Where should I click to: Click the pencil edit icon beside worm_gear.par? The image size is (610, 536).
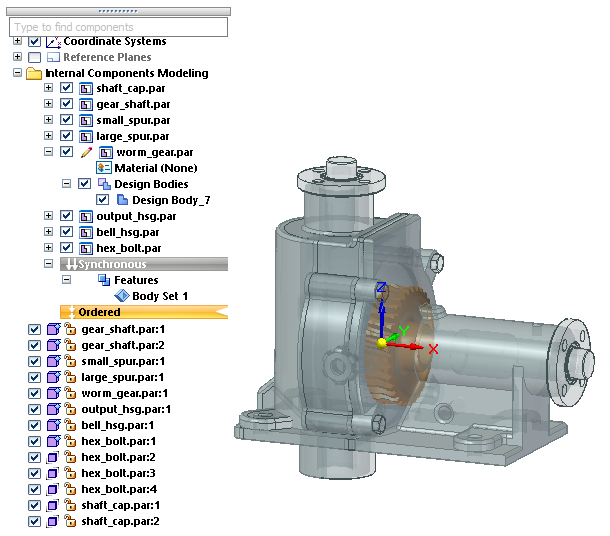coord(86,152)
